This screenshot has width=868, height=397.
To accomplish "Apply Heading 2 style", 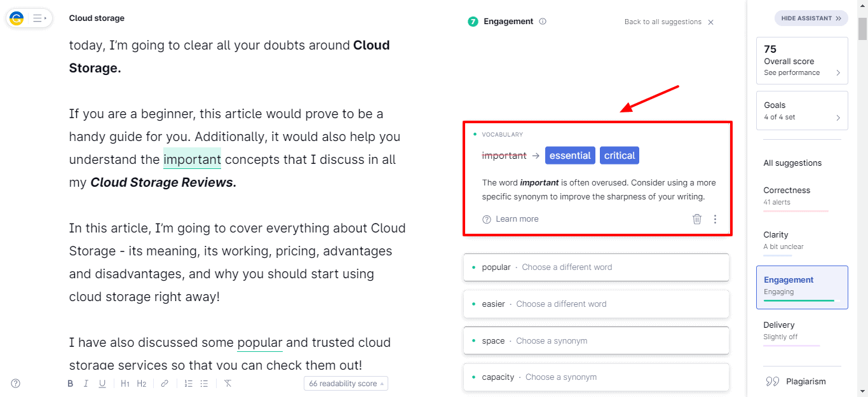I will tap(142, 384).
